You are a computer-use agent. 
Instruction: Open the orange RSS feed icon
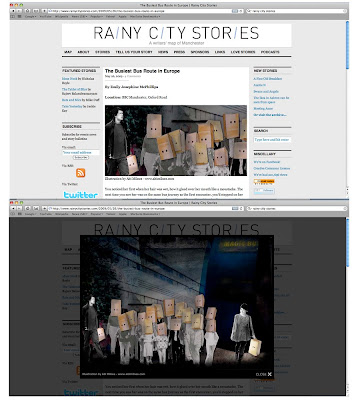pos(81,173)
